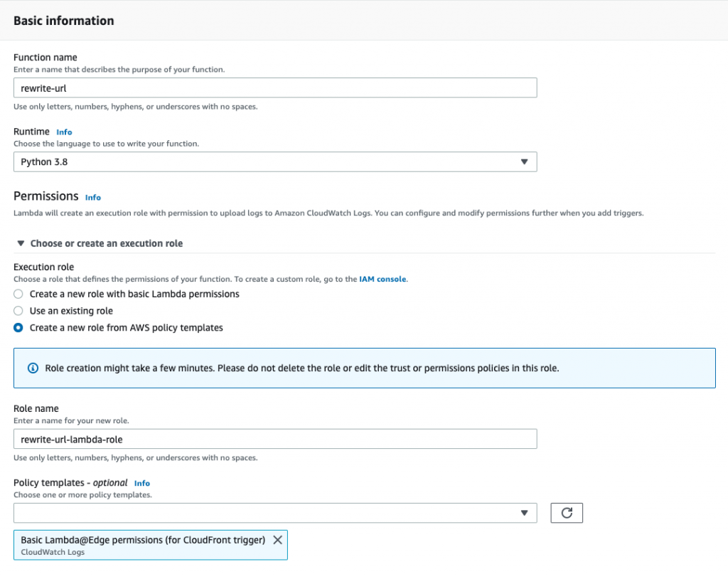The width and height of the screenshot is (728, 579).
Task: Click the Role name input field
Action: (274, 439)
